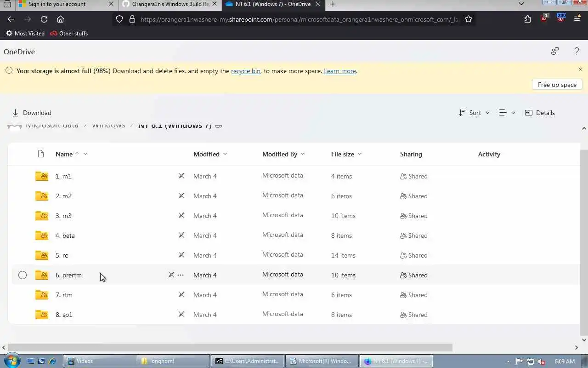Switch to Orangera1n's Windows Build tab
This screenshot has width=588, height=368.
(170, 4)
